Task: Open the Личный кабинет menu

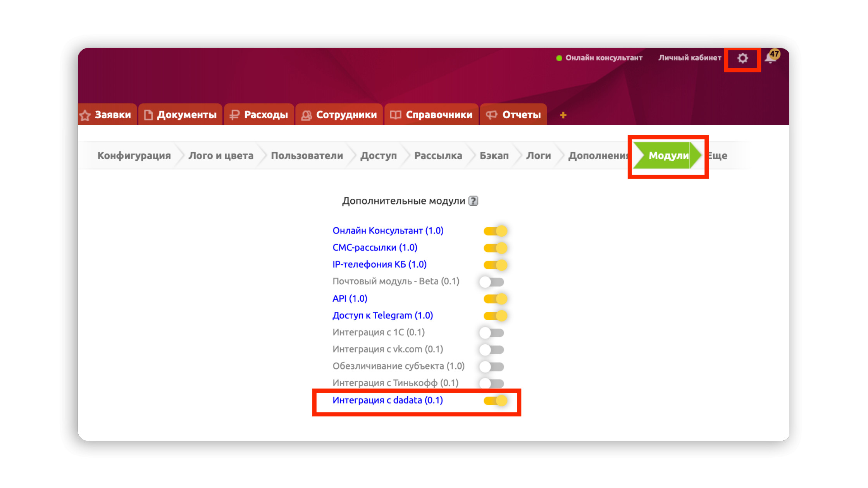Action: coord(689,58)
